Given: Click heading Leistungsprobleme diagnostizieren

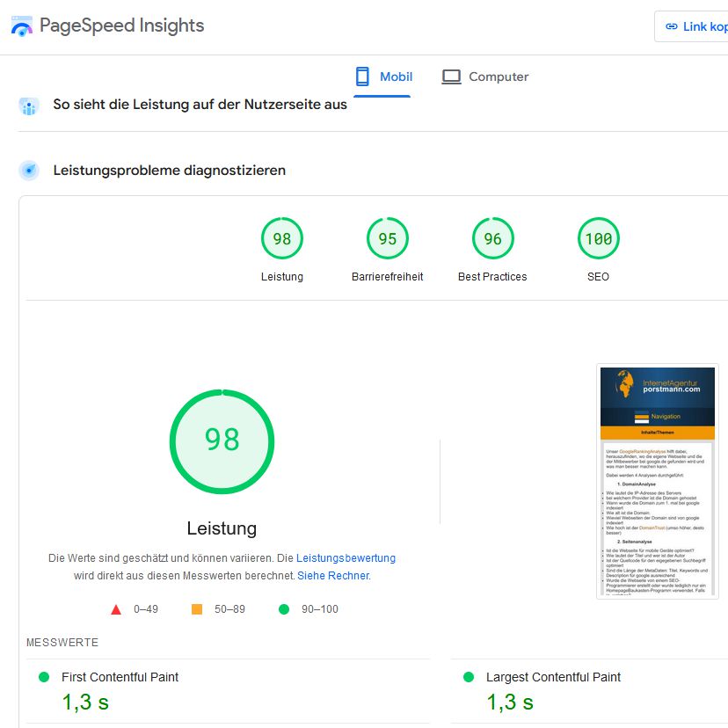Looking at the screenshot, I should click(x=170, y=171).
